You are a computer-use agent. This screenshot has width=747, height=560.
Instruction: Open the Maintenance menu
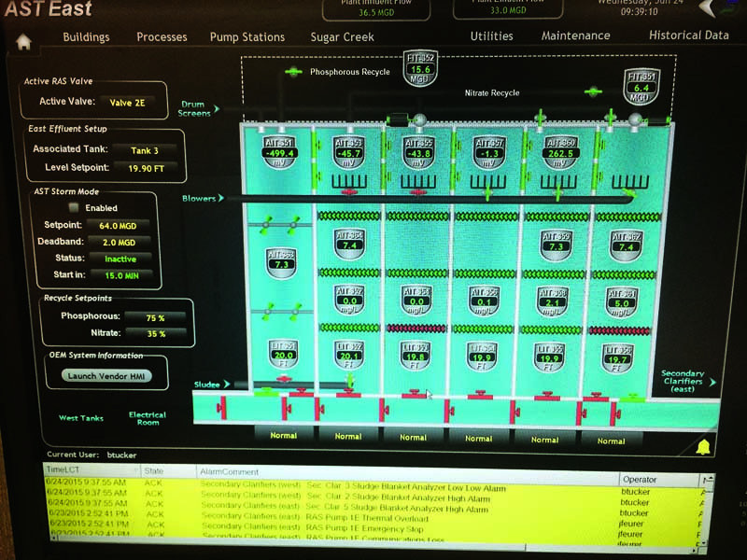click(575, 36)
